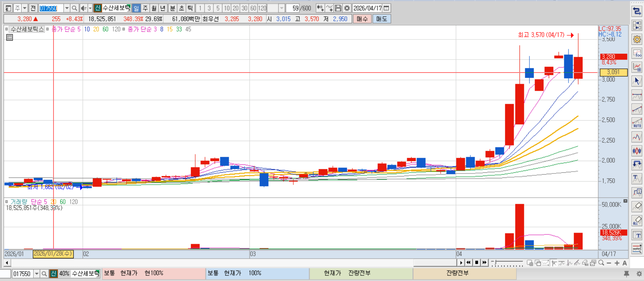Switch chart to 월 (monthly) period

[x=154, y=8]
